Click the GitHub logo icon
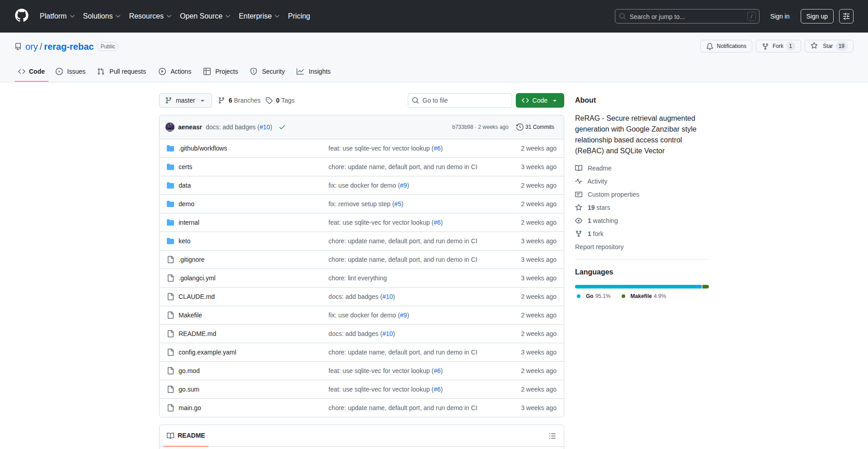 click(21, 16)
